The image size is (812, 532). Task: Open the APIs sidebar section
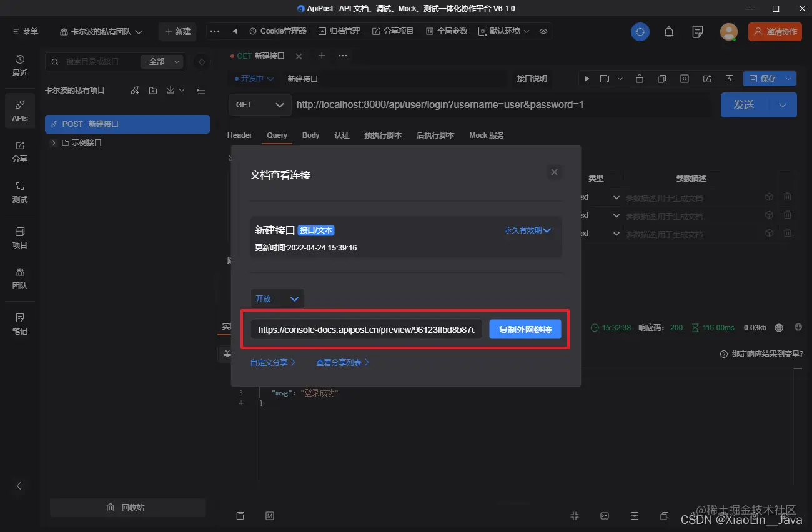pos(20,111)
